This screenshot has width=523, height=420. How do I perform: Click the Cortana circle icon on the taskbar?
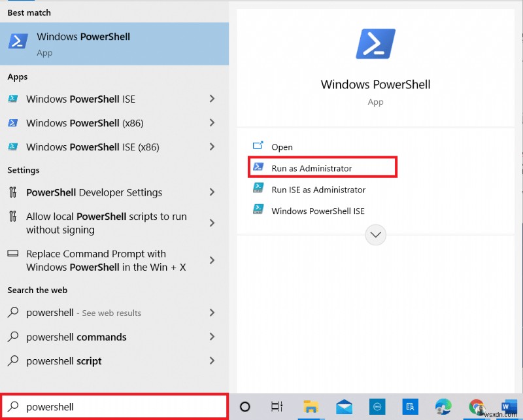[x=245, y=406]
